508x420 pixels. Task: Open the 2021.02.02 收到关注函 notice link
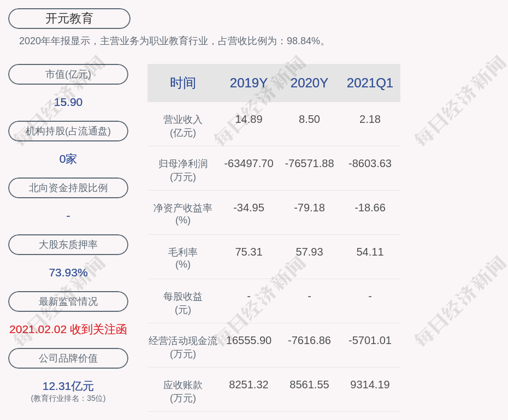point(67,330)
